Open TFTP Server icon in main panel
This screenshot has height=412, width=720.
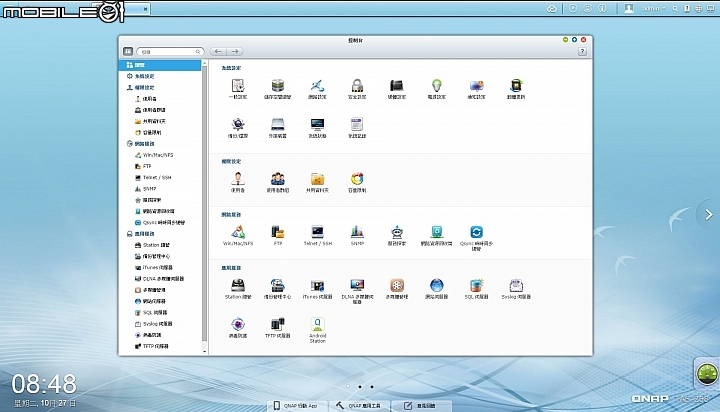point(278,324)
